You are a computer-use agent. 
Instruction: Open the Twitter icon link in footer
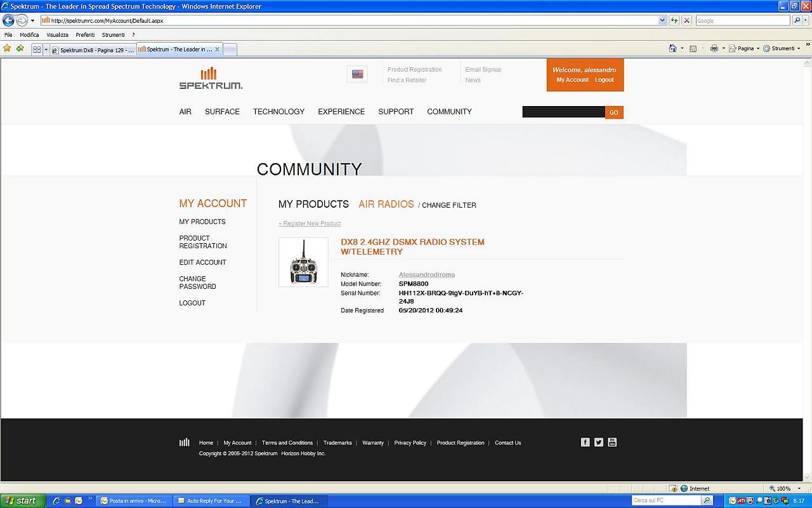click(598, 442)
